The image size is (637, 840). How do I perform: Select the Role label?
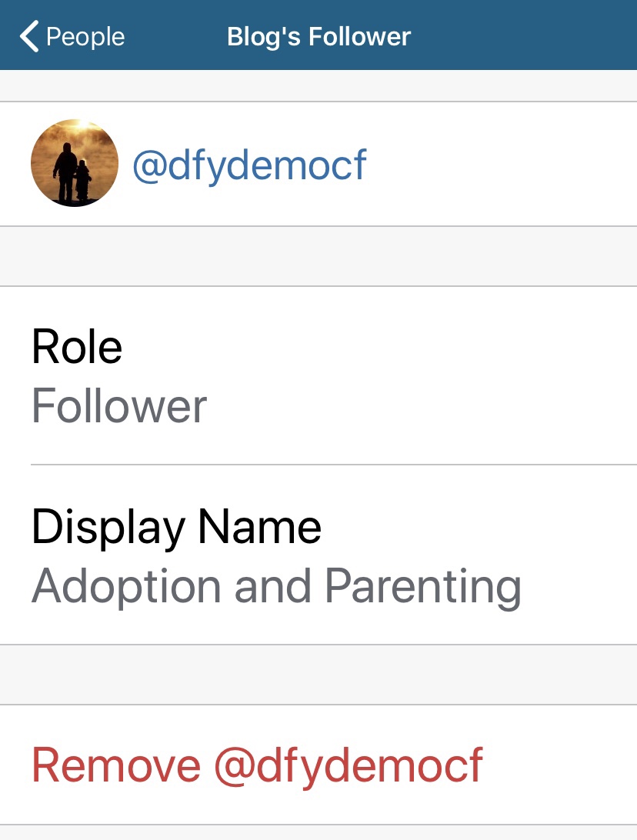pos(77,347)
